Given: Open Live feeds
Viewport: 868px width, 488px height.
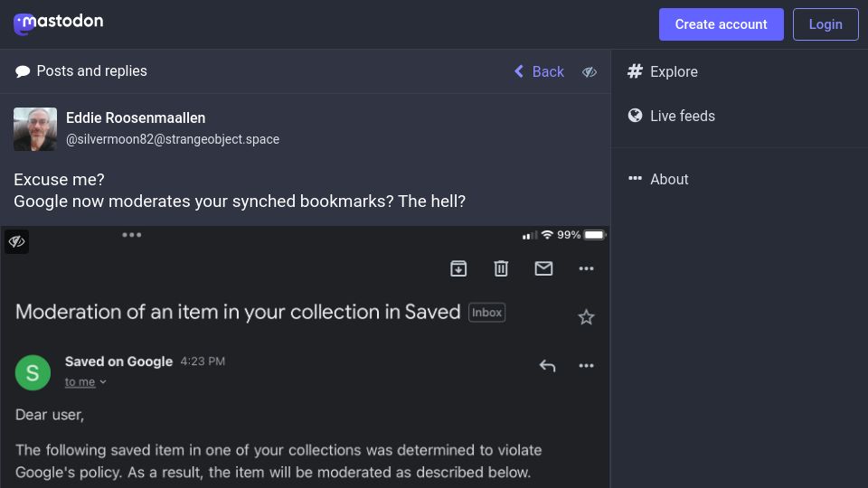Looking at the screenshot, I should pyautogui.click(x=672, y=116).
